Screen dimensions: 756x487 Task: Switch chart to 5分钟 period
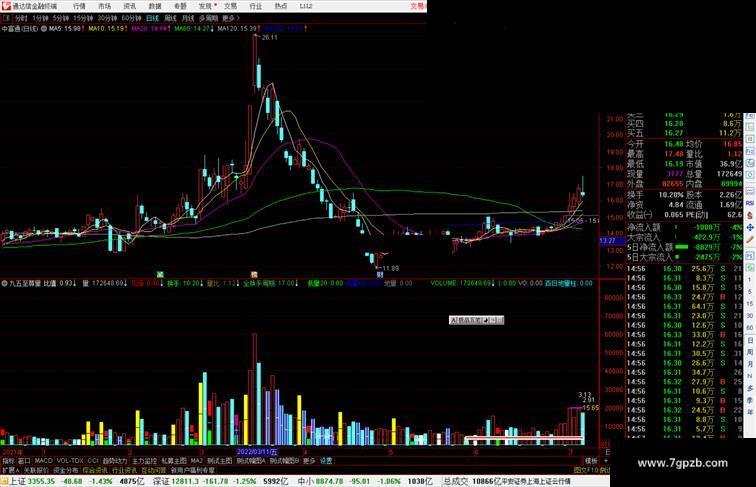(x=61, y=18)
